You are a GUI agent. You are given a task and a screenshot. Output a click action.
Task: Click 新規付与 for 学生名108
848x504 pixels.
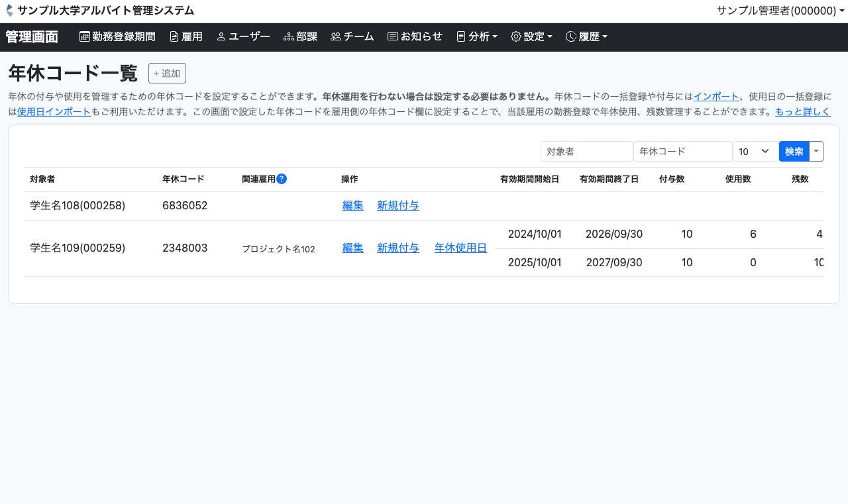[398, 206]
